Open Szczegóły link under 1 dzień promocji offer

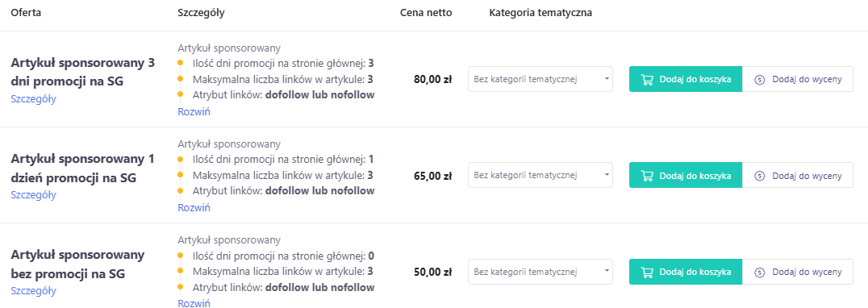[33, 195]
